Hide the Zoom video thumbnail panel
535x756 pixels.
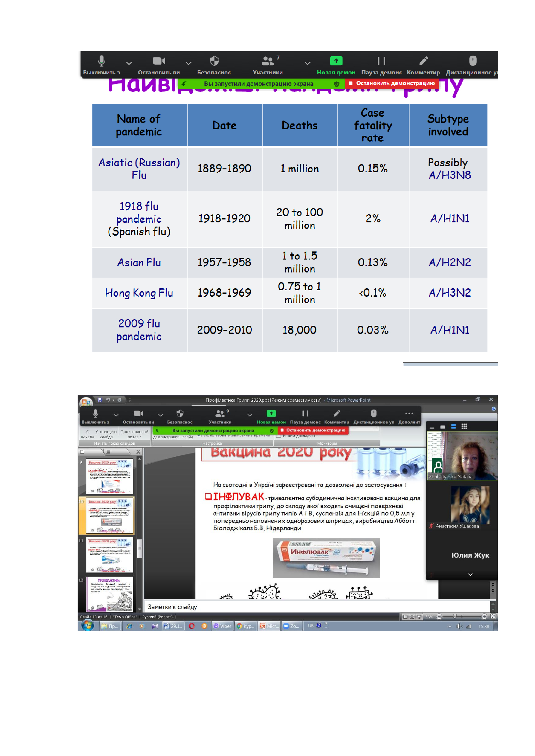click(x=432, y=427)
